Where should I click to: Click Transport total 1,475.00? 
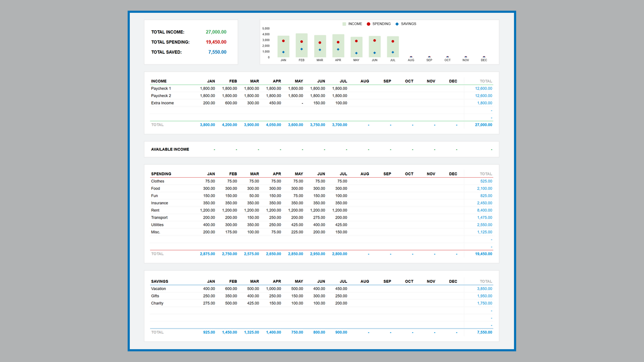coord(485,218)
